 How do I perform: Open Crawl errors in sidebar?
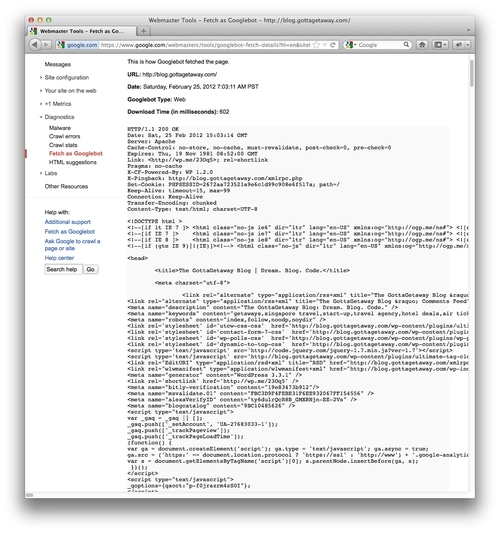[x=65, y=136]
